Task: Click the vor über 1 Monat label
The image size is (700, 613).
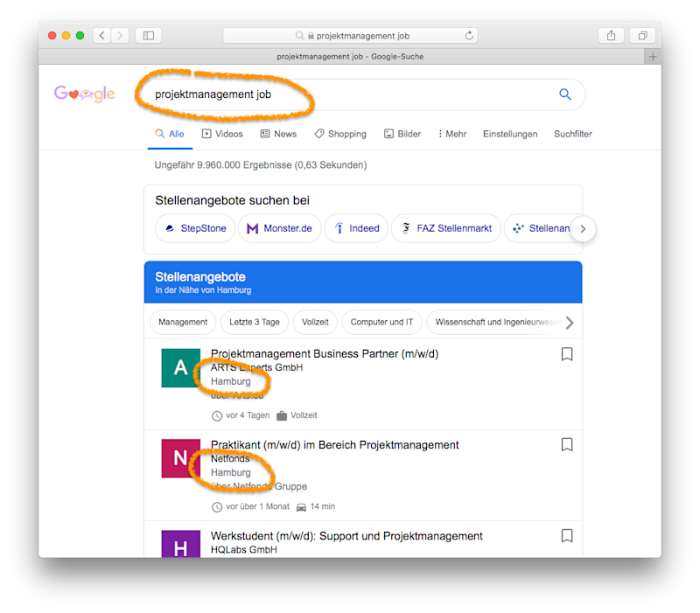Action: click(x=257, y=506)
